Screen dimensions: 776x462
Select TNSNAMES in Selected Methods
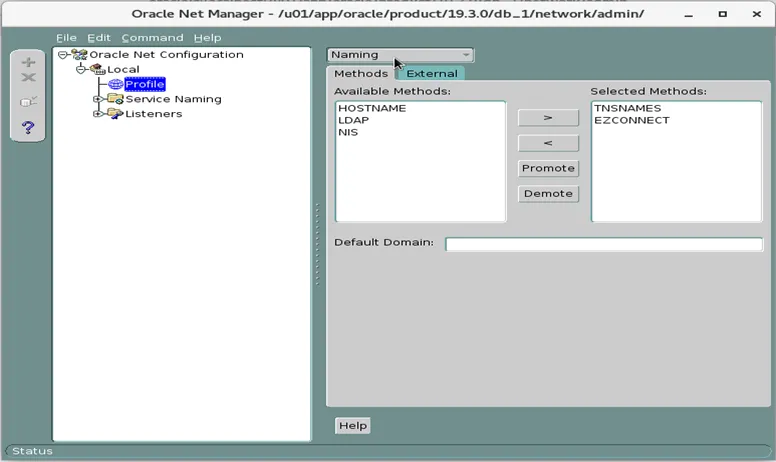628,108
